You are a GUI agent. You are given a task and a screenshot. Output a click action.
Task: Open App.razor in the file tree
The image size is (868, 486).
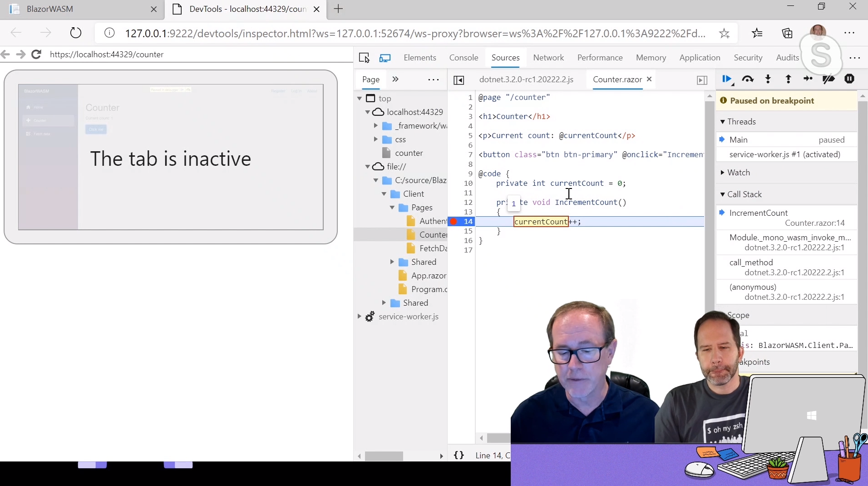[428, 276]
